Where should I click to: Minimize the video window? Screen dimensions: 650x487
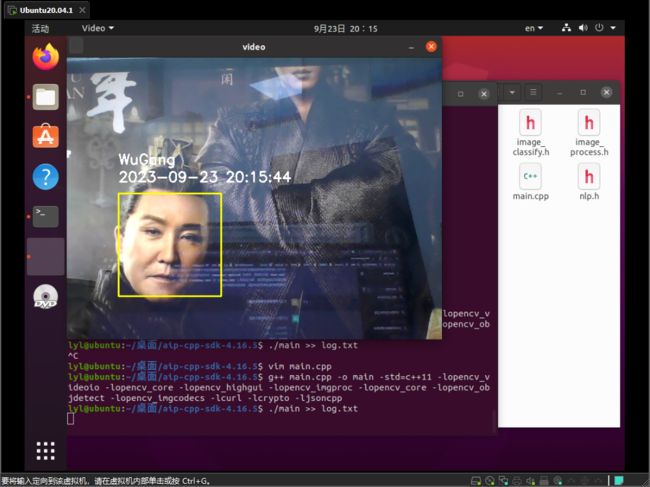411,47
